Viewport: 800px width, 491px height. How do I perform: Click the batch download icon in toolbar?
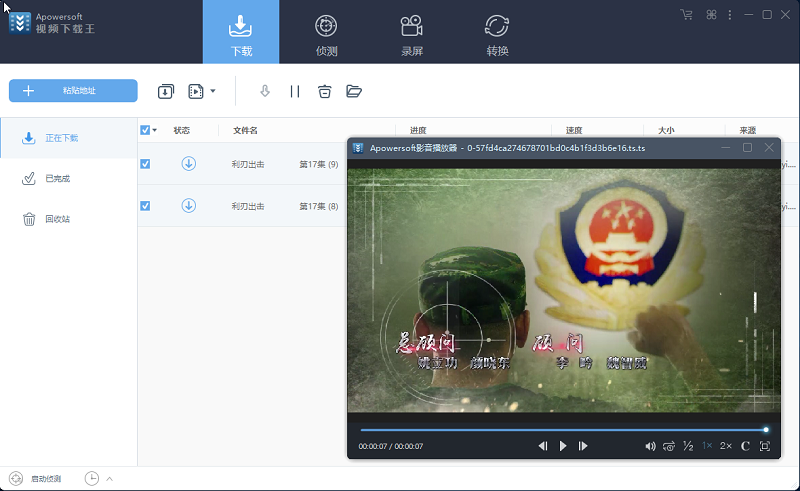click(165, 91)
